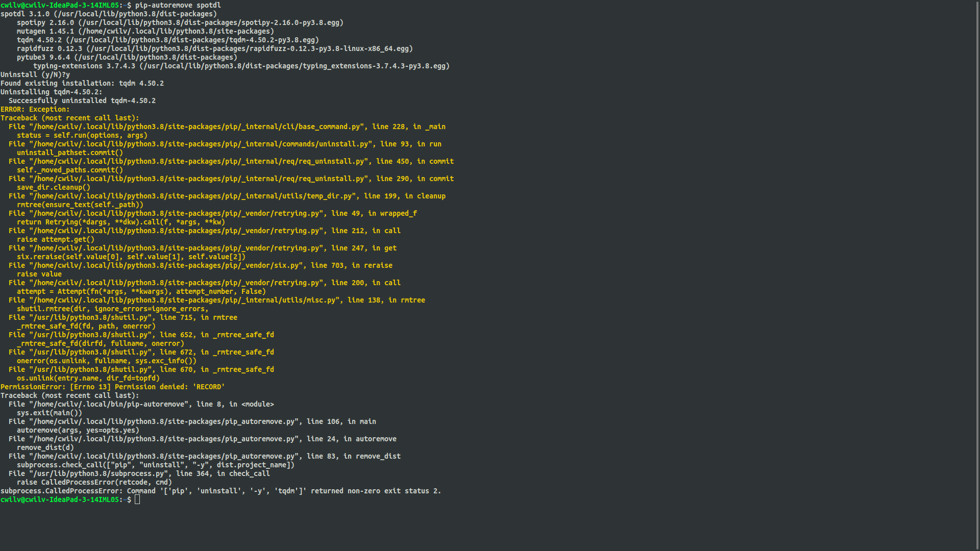This screenshot has width=980, height=551.
Task: Click 'raise CalledProcessError(retcode, cmd)' line
Action: click(x=94, y=482)
